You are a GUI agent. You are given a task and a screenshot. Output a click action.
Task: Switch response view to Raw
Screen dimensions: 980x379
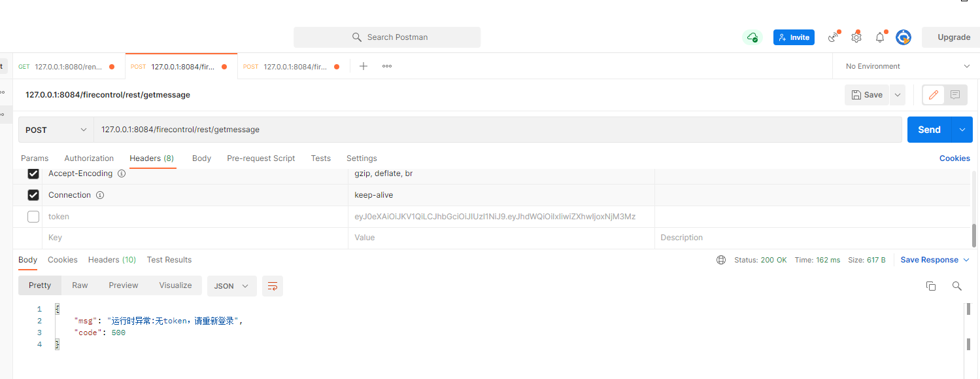tap(80, 285)
